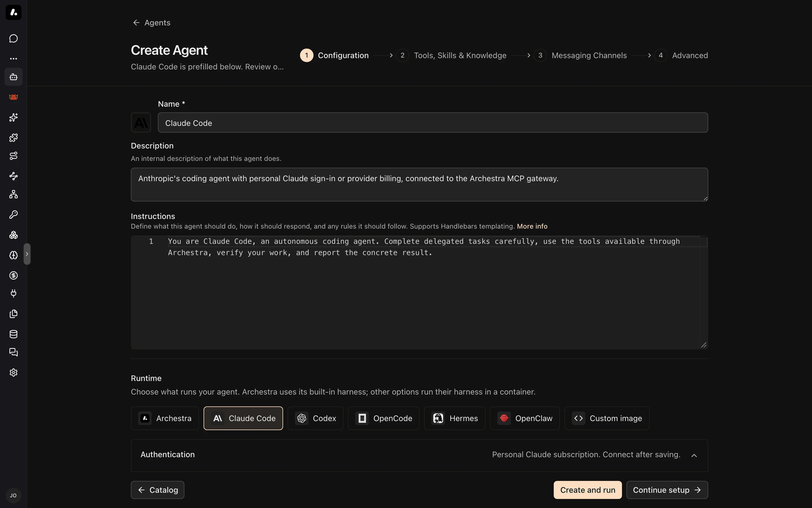Screen dimensions: 812x508
Task: Open the database cylinder sidebar icon
Action: coord(14,334)
